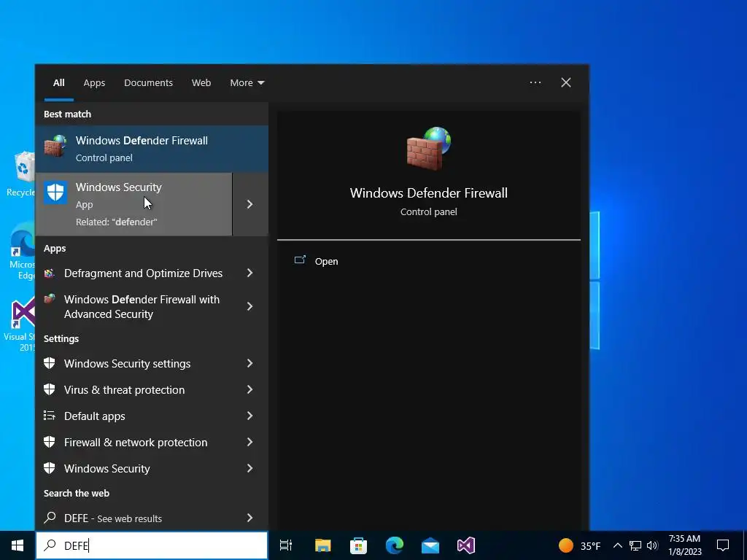Click the volume speaker tray icon
Viewport: 747px width, 560px height.
point(652,545)
